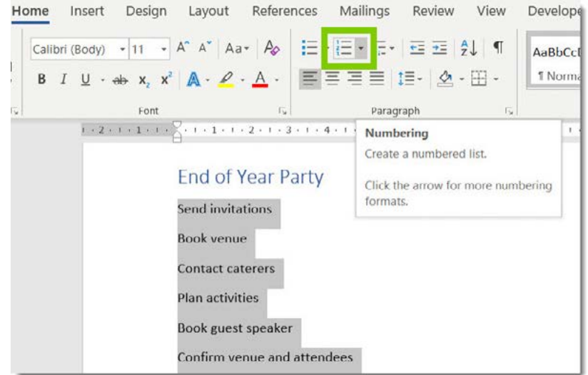This screenshot has height=375, width=588.
Task: Click Line and Paragraph Spacing icon
Action: pyautogui.click(x=406, y=78)
